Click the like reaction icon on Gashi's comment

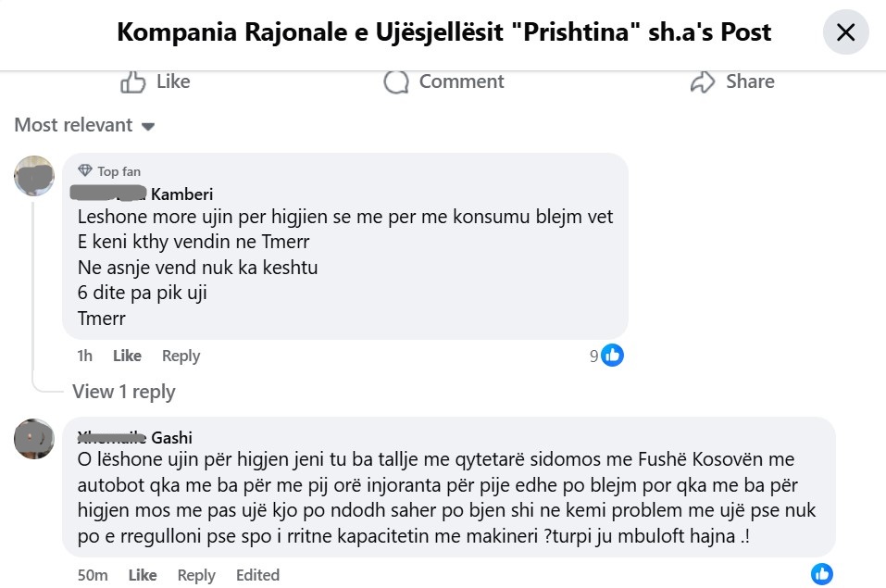pos(821,574)
